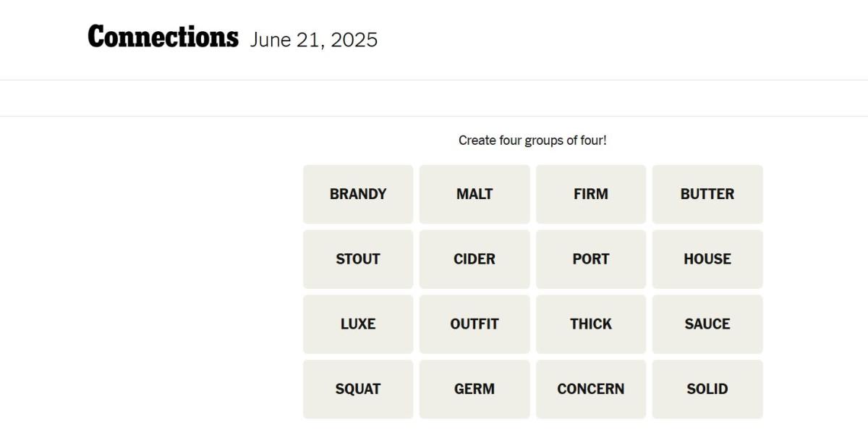Click the SAUCE word tile

pyautogui.click(x=707, y=324)
